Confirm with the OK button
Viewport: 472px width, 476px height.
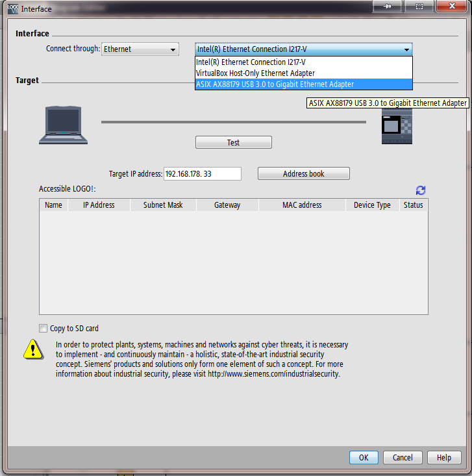pyautogui.click(x=364, y=457)
